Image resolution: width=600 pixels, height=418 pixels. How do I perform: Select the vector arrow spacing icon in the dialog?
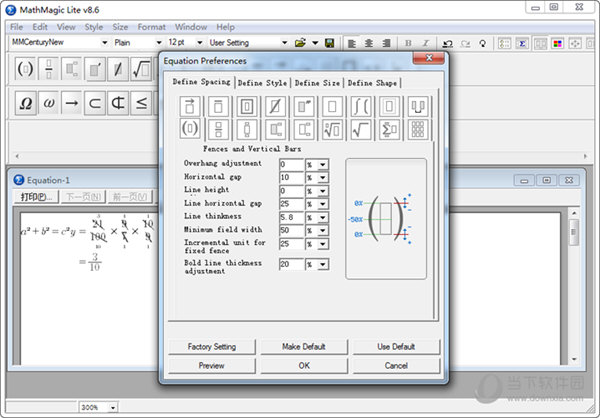point(190,106)
